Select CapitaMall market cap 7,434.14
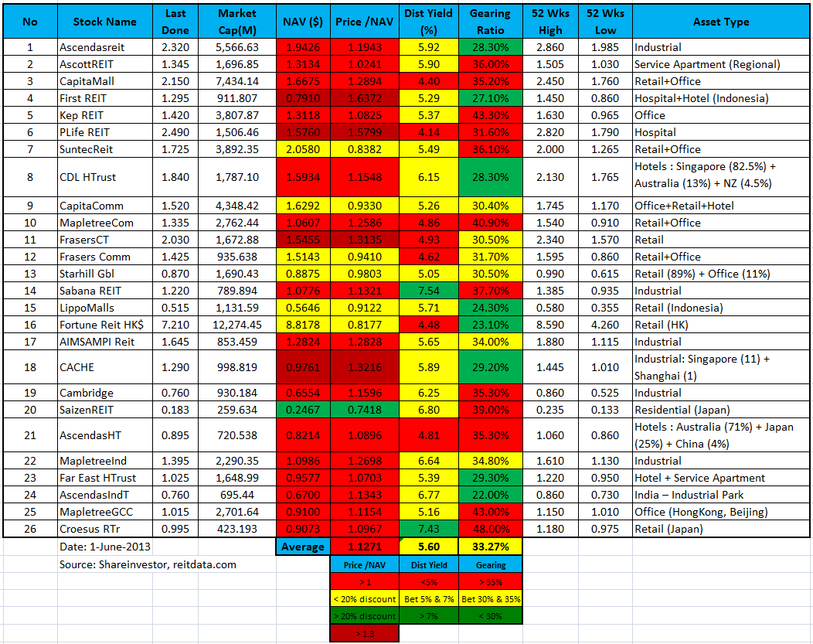 point(237,81)
